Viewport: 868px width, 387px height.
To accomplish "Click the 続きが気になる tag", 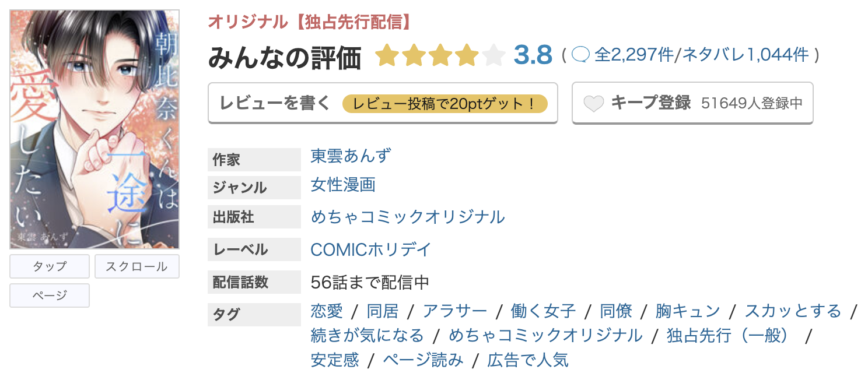I will coord(367,335).
